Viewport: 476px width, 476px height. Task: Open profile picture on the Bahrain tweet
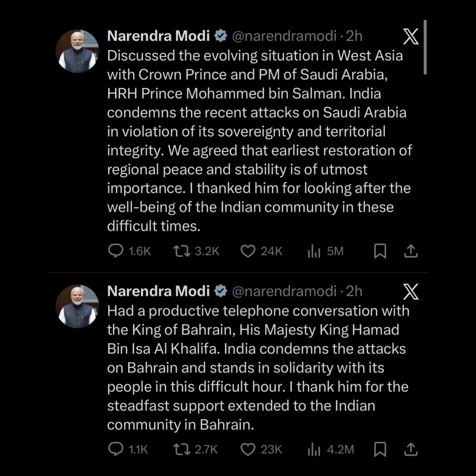(x=77, y=306)
